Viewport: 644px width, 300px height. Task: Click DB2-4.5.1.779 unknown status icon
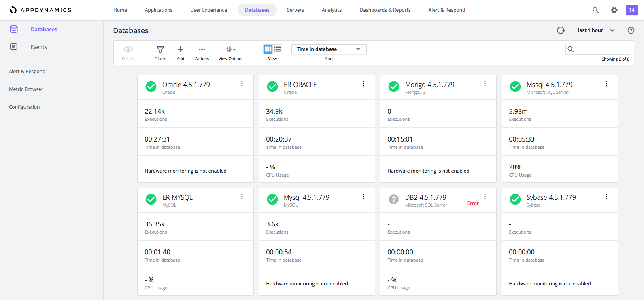tap(394, 199)
